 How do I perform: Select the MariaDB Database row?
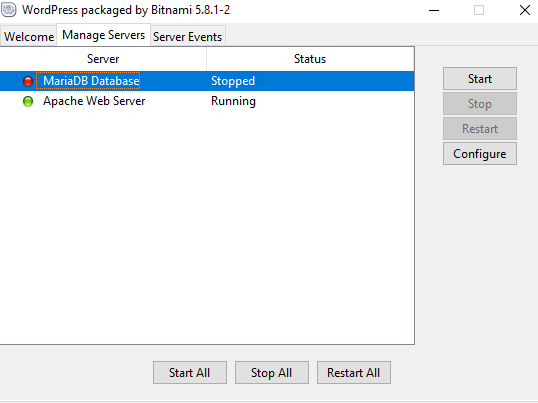(207, 81)
